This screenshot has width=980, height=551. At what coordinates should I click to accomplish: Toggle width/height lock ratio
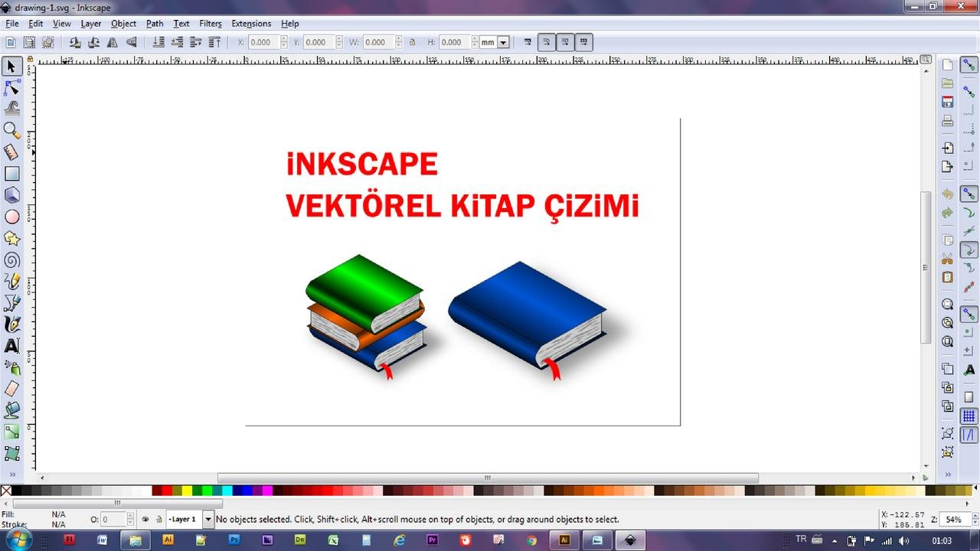pos(412,42)
